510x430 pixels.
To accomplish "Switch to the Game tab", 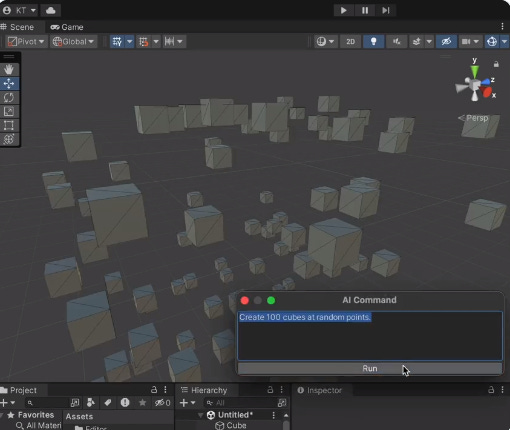I will click(x=67, y=27).
